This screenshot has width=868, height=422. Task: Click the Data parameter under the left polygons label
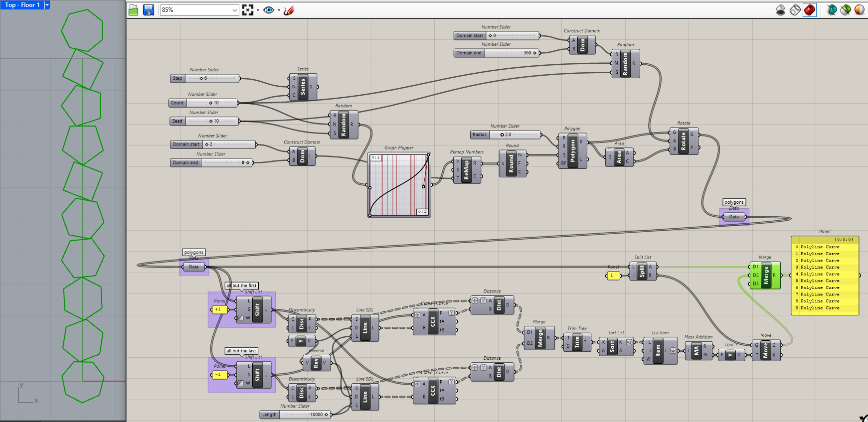[x=194, y=267]
